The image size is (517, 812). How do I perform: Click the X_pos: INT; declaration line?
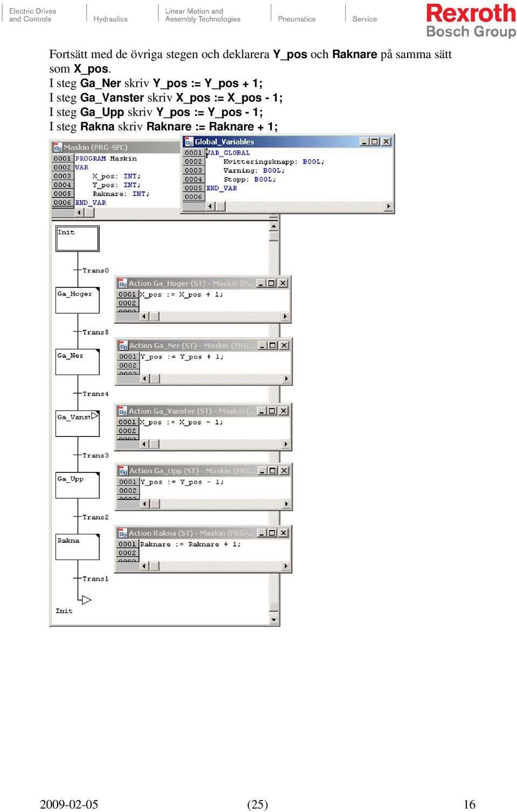pyautogui.click(x=116, y=176)
